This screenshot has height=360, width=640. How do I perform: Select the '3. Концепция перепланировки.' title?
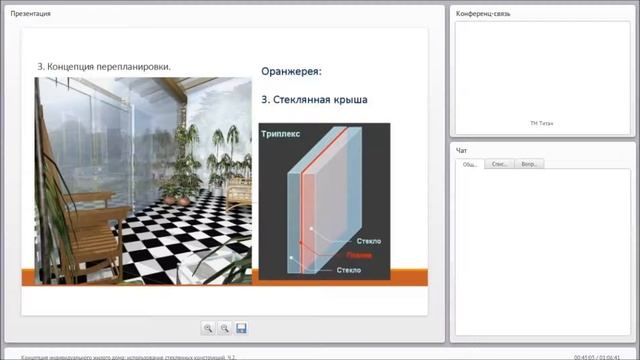click(104, 67)
